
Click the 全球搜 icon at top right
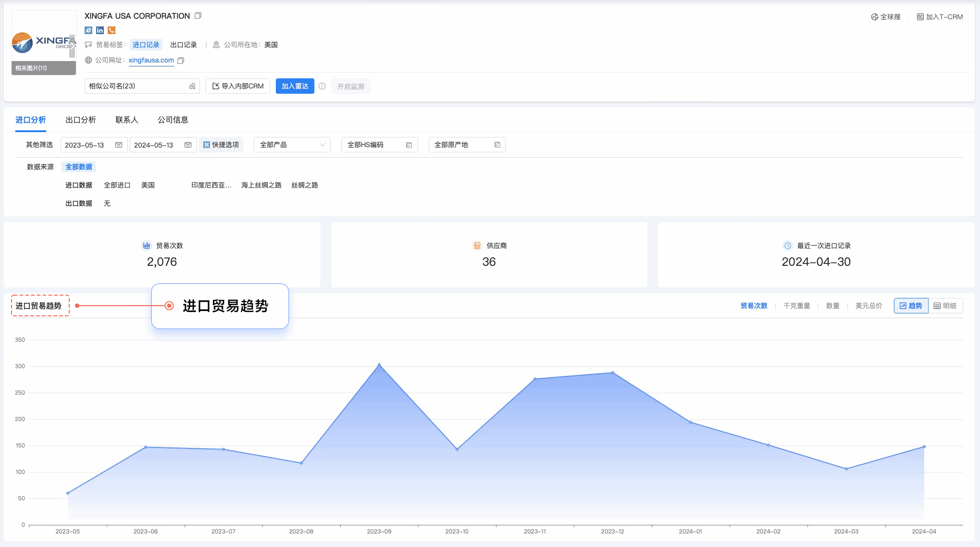875,16
